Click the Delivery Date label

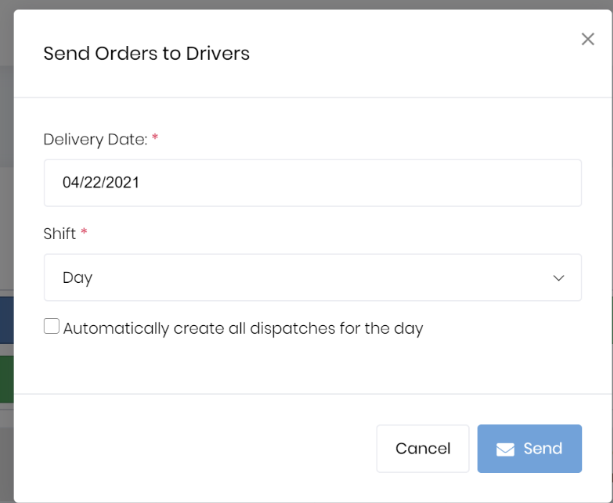95,140
